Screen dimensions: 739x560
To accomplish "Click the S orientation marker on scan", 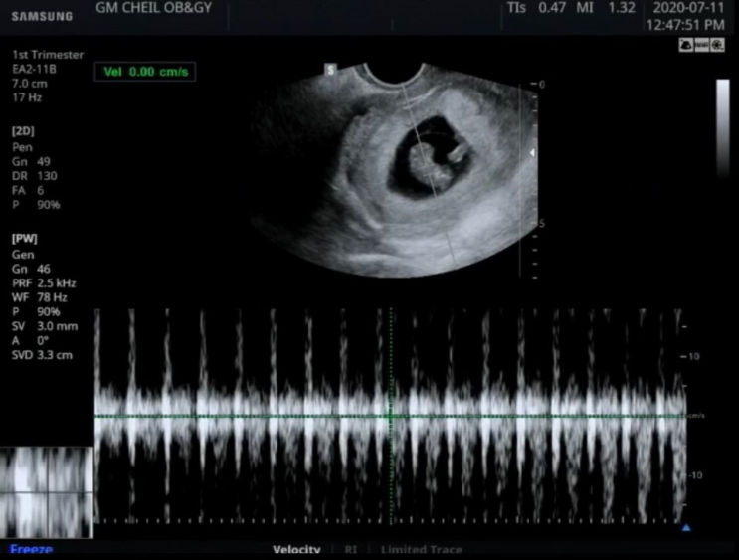I will (x=330, y=70).
